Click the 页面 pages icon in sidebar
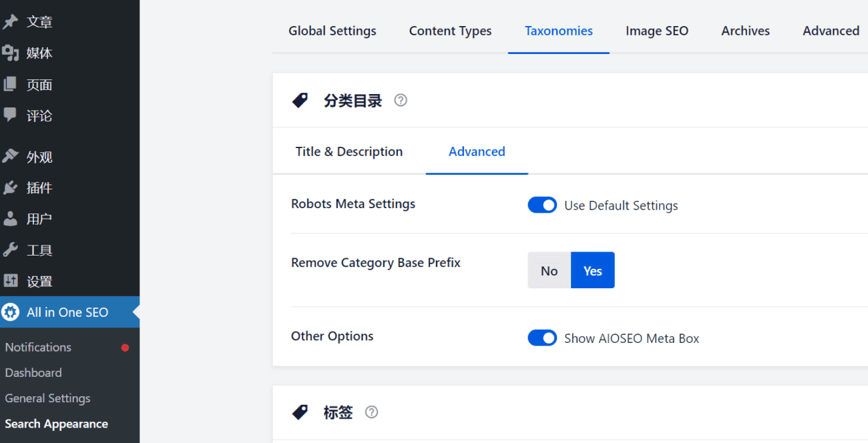This screenshot has width=868, height=443. (10, 85)
